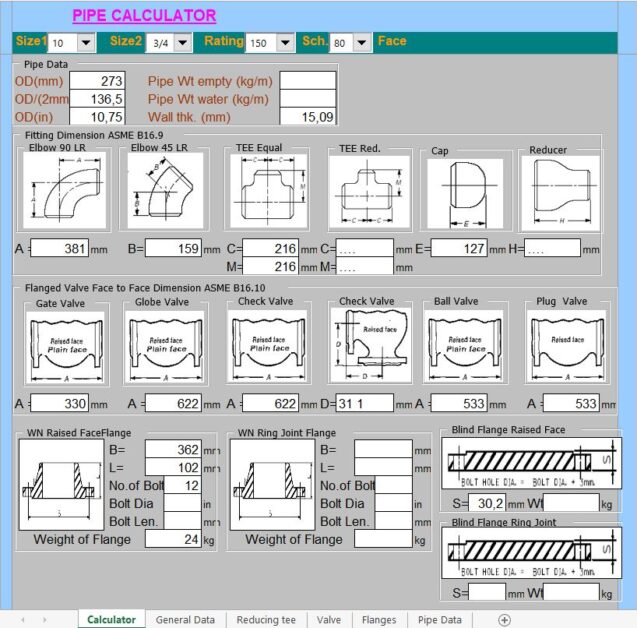Image resolution: width=637 pixels, height=628 pixels.
Task: Click the Blind Flange Ring Joint drawing
Action: (x=531, y=552)
